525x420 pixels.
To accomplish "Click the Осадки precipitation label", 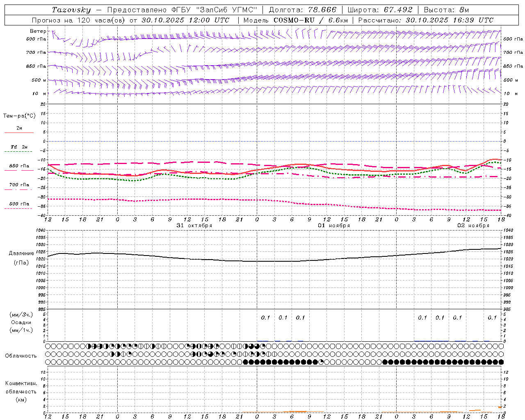I will click(x=21, y=322).
